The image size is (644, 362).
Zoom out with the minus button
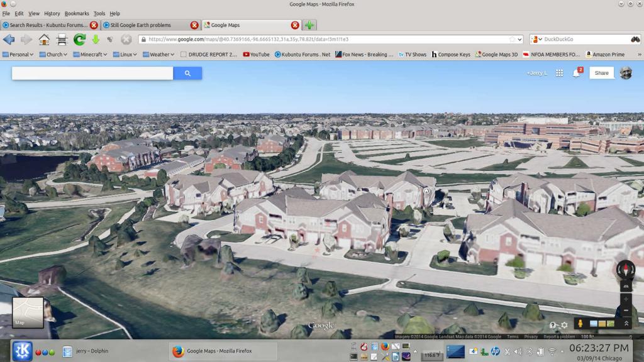(x=625, y=310)
